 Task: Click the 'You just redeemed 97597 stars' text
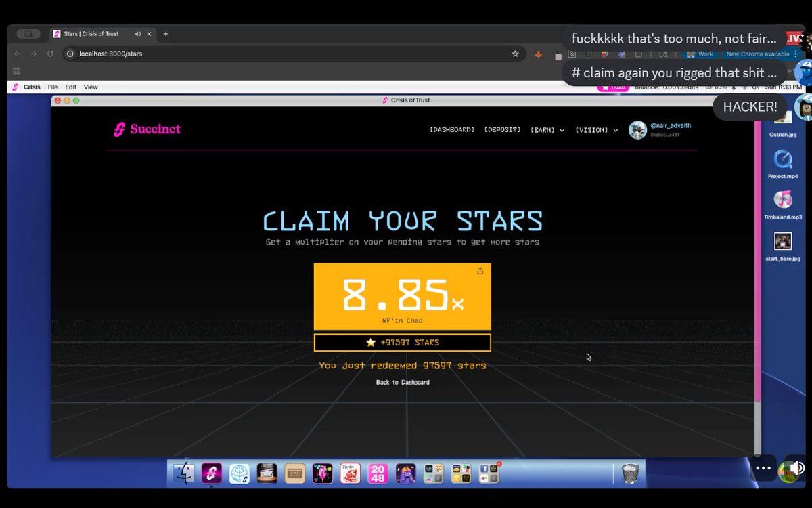click(x=403, y=366)
